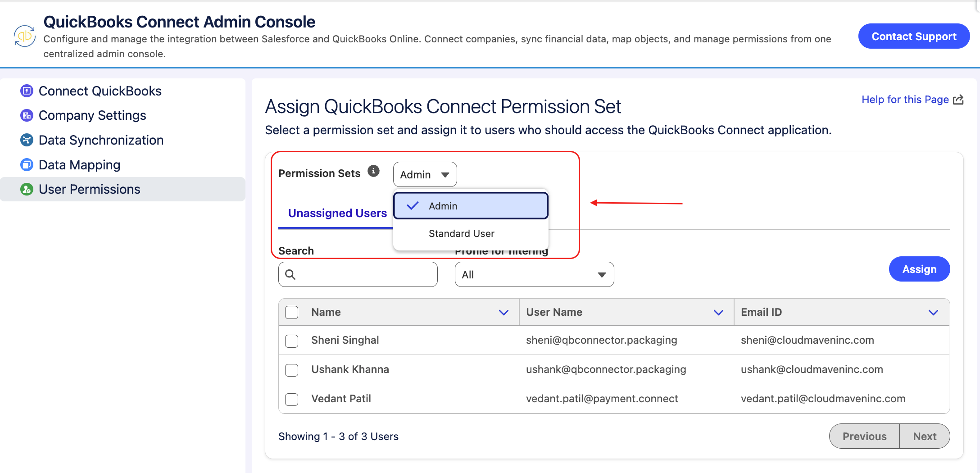This screenshot has height=473, width=980.
Task: Tick the select-all checkbox in the table header
Action: pos(292,312)
